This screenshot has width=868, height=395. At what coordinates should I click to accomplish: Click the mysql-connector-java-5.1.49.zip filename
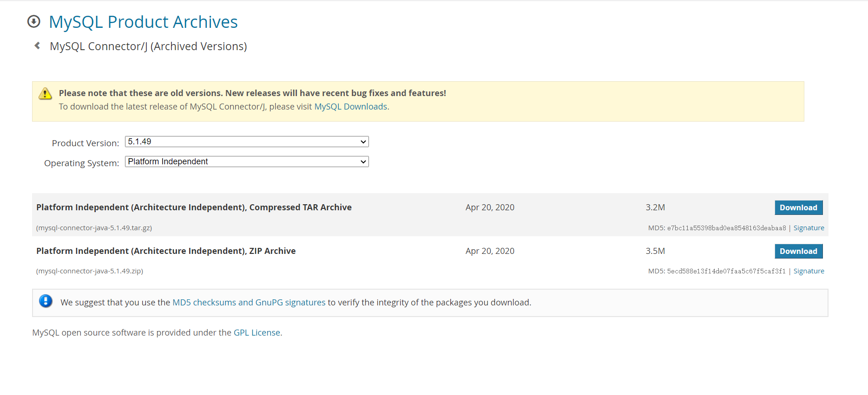pos(90,271)
